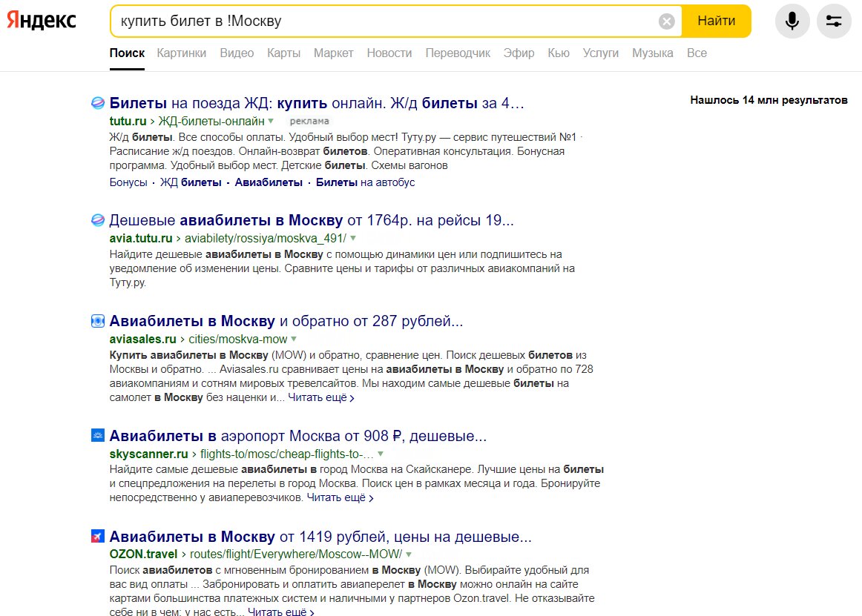Switch to the Новости tab
The image size is (862, 616).
pyautogui.click(x=389, y=53)
